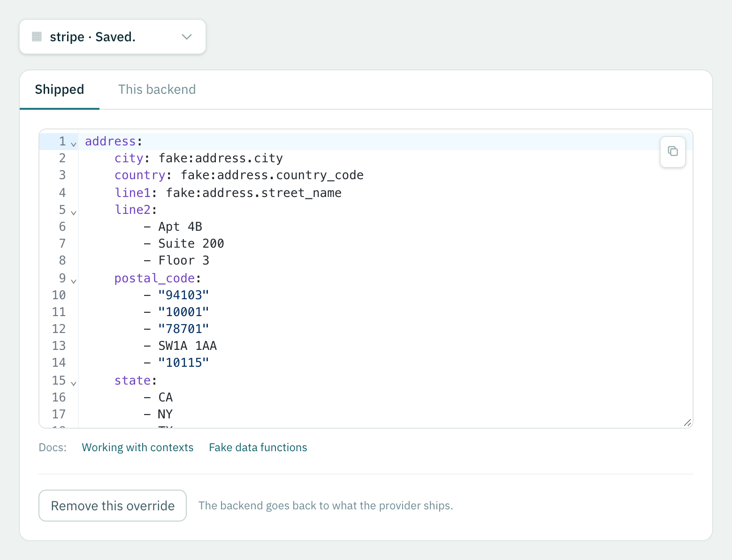
Task: Click line number 2 in gutter
Action: click(x=62, y=158)
